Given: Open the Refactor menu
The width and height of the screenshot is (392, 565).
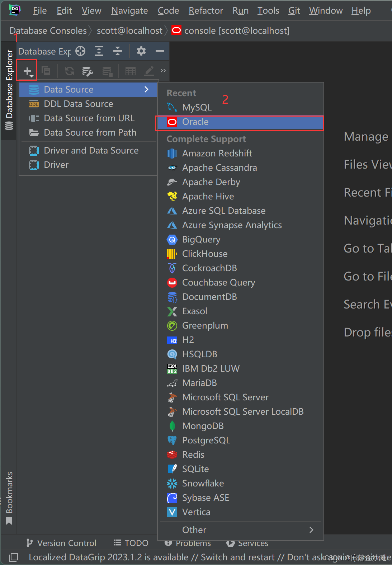Looking at the screenshot, I should (206, 11).
